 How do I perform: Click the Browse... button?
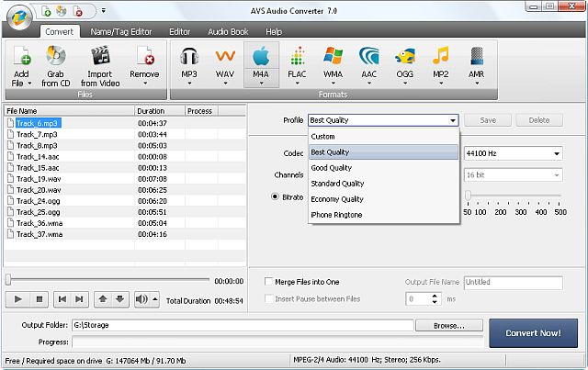449,326
